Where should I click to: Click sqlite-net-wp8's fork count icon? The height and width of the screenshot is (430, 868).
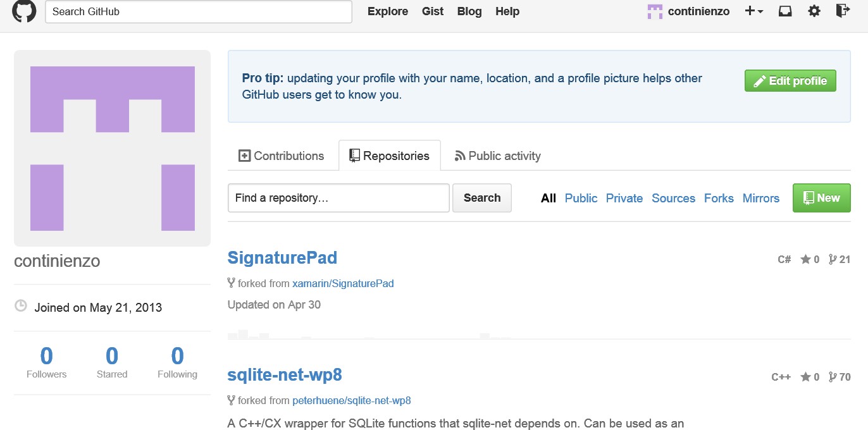(833, 377)
